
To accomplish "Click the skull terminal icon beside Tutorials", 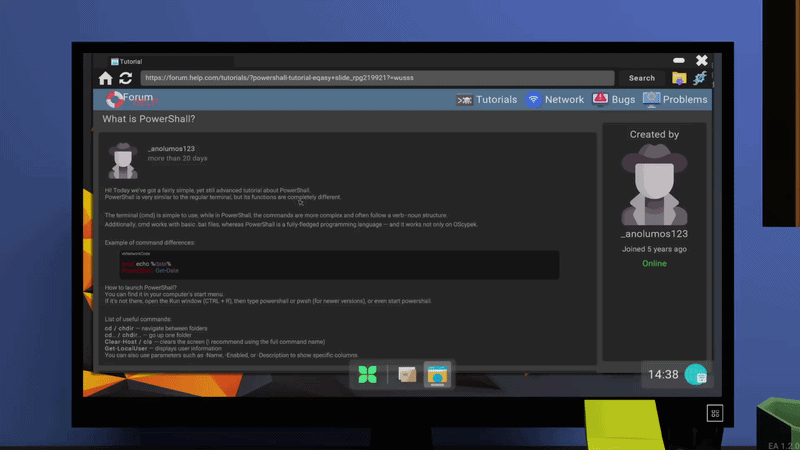I will (x=464, y=100).
